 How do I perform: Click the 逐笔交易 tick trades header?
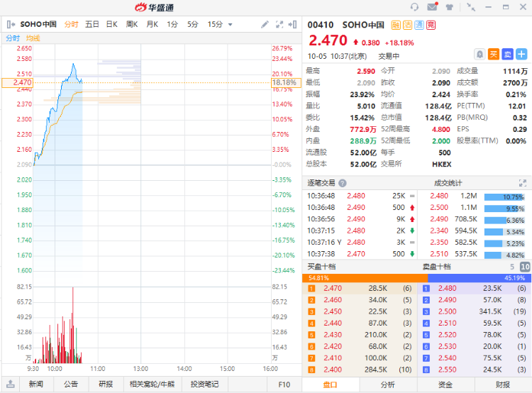321,183
